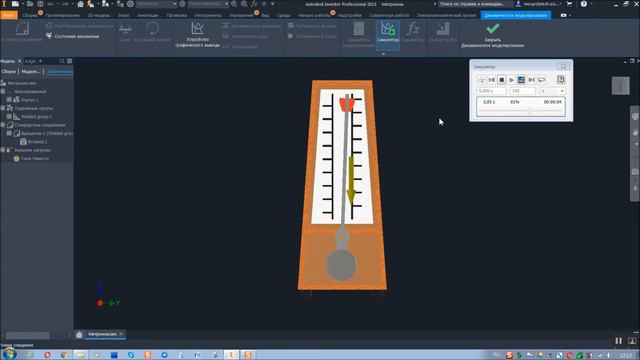Open the Inspect ribbon tab
The image size is (640, 360).
[x=177, y=15]
